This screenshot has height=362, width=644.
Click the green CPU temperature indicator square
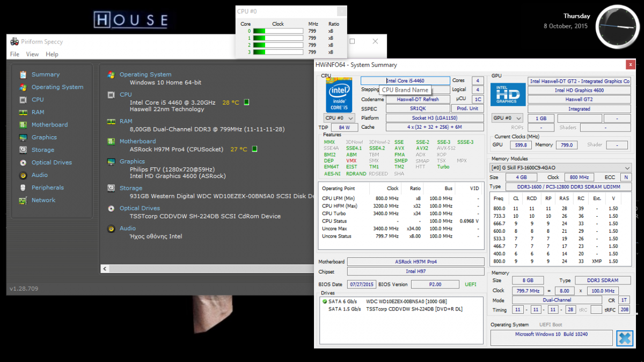tap(246, 102)
